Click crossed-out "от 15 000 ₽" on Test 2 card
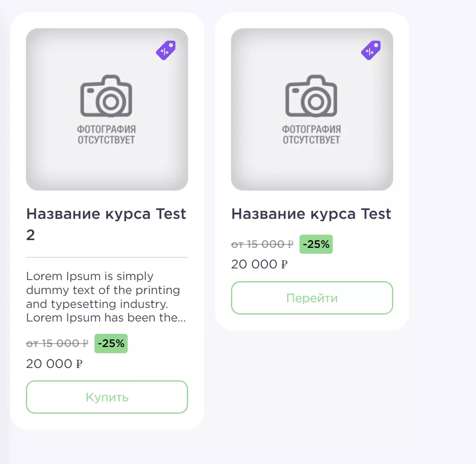This screenshot has height=464, width=476. (x=57, y=344)
